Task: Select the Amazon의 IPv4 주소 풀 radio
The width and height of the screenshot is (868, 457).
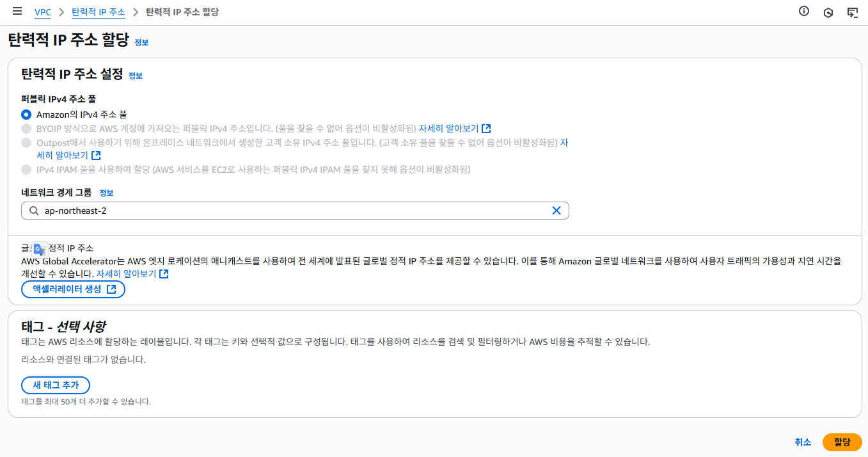Action: pos(26,115)
